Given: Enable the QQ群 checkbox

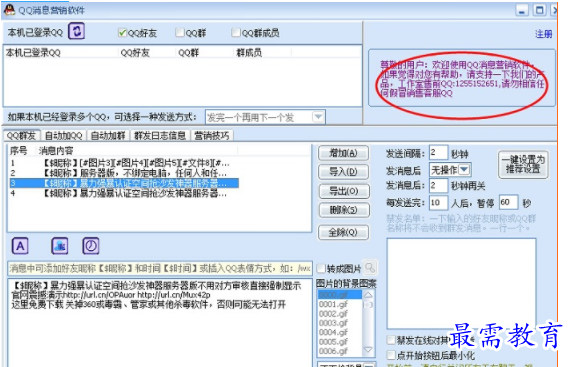Looking at the screenshot, I should (x=180, y=33).
